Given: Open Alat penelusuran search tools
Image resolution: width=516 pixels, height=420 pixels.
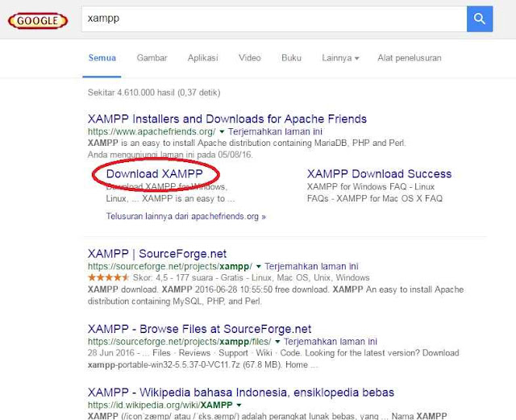Looking at the screenshot, I should pyautogui.click(x=410, y=58).
